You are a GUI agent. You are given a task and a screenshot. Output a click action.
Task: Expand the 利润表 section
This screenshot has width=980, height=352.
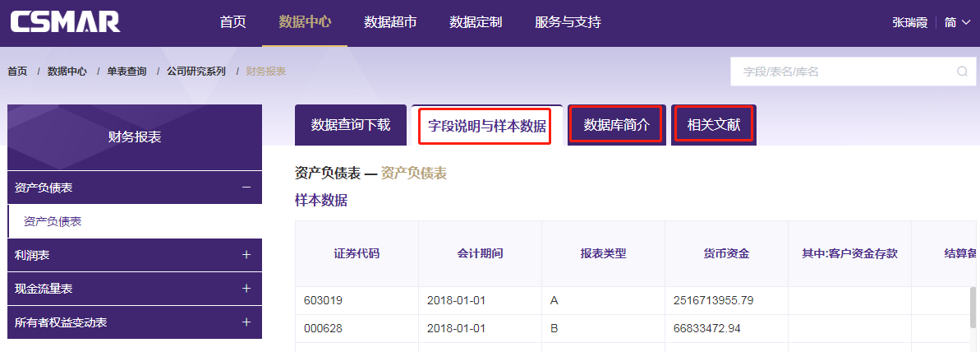tap(135, 255)
